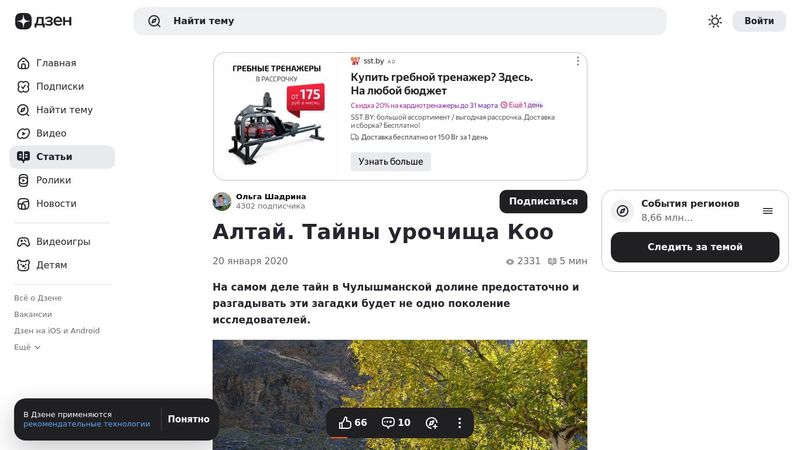Toggle light/dark theme with sun icon
800x450 pixels.
click(x=715, y=21)
